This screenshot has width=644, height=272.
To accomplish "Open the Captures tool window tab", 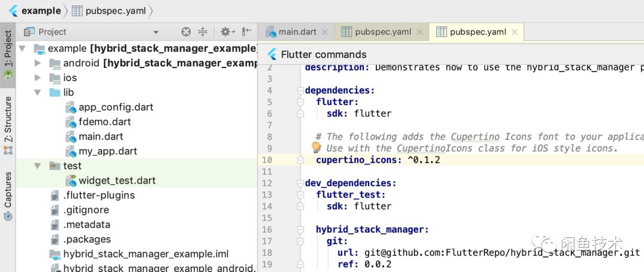I will coord(8,196).
